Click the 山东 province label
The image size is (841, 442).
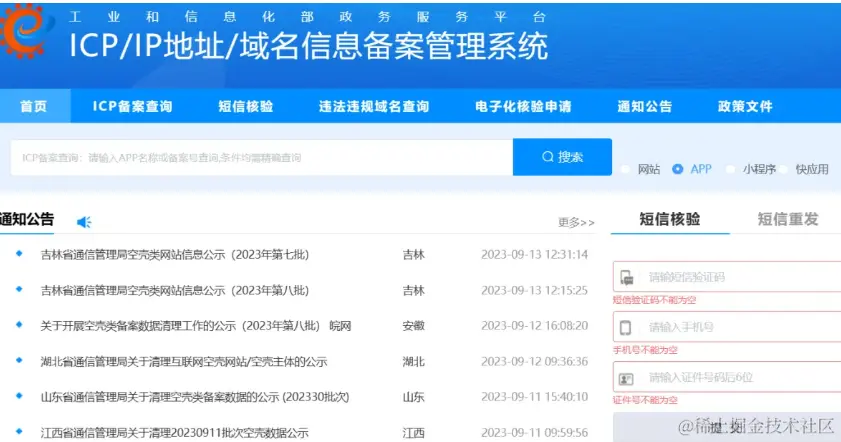[x=414, y=397]
